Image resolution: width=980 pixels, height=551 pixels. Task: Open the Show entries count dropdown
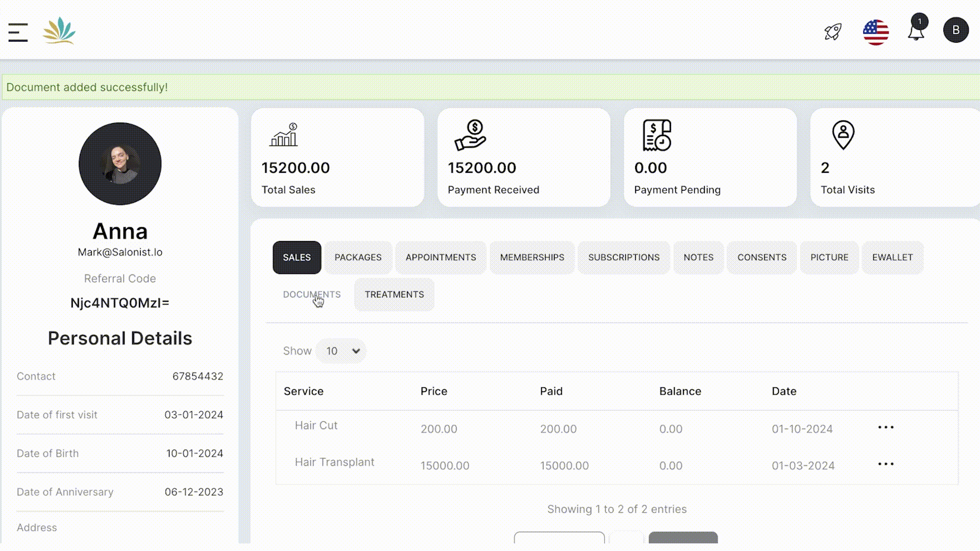click(x=341, y=351)
